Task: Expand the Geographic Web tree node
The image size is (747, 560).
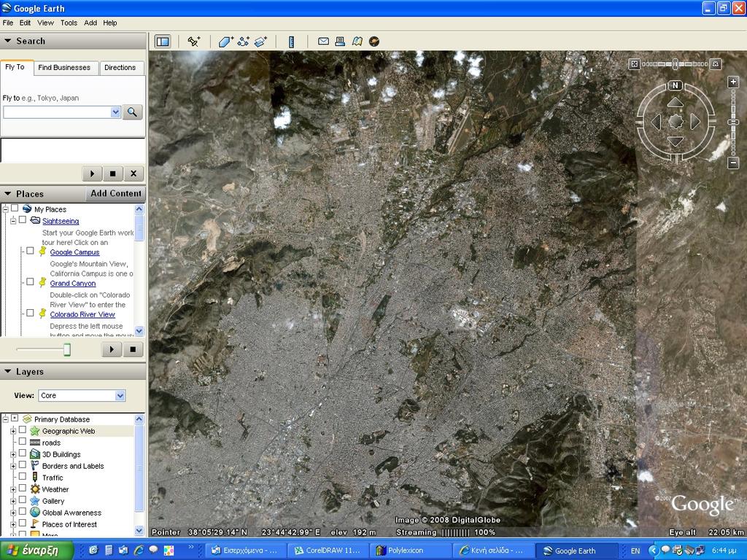Action: (x=13, y=431)
